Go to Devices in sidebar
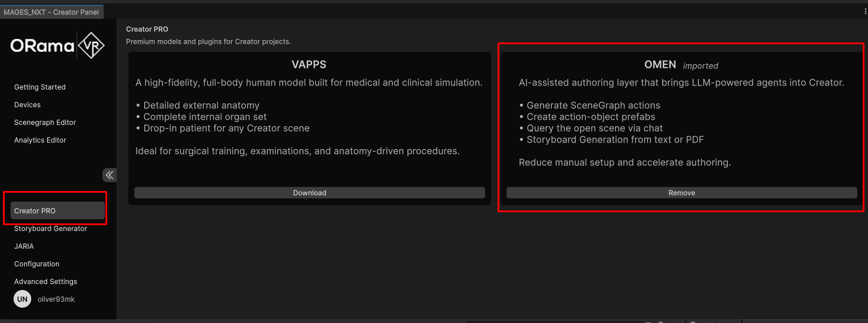Screen dimensions: 868x323 (28, 105)
